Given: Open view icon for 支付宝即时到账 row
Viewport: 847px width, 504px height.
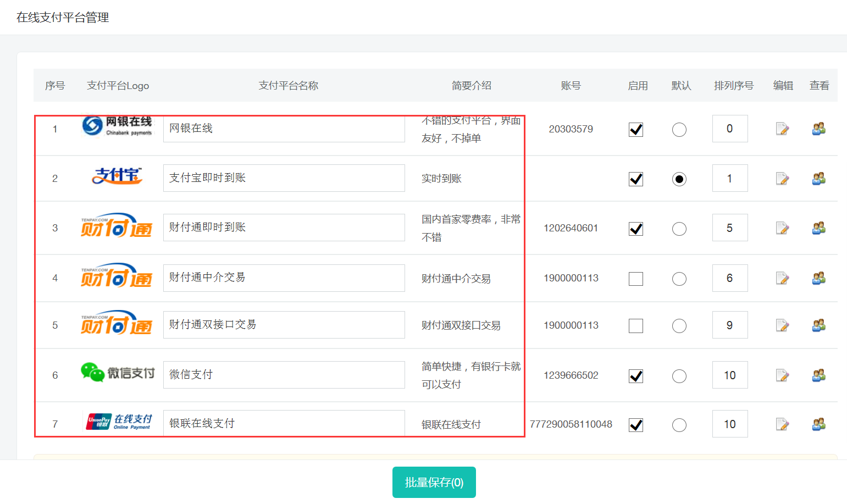Looking at the screenshot, I should click(x=818, y=179).
